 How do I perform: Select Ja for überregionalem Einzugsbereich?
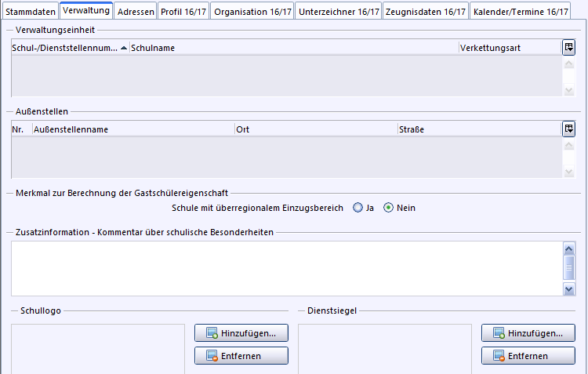click(358, 208)
